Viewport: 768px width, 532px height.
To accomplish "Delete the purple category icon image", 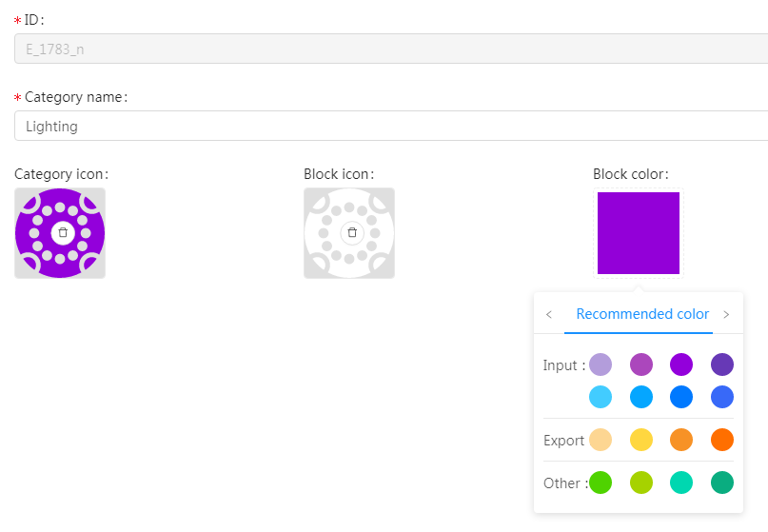I will (x=63, y=232).
